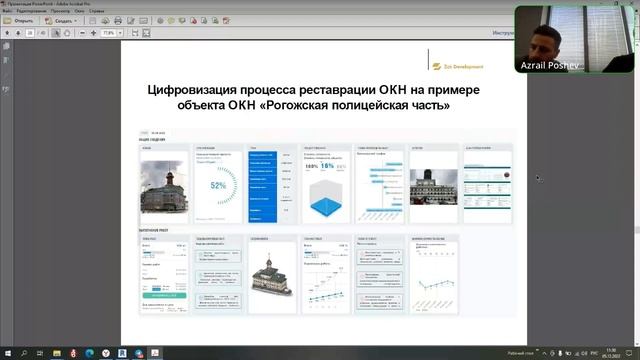Click the Открыть button

point(19,21)
